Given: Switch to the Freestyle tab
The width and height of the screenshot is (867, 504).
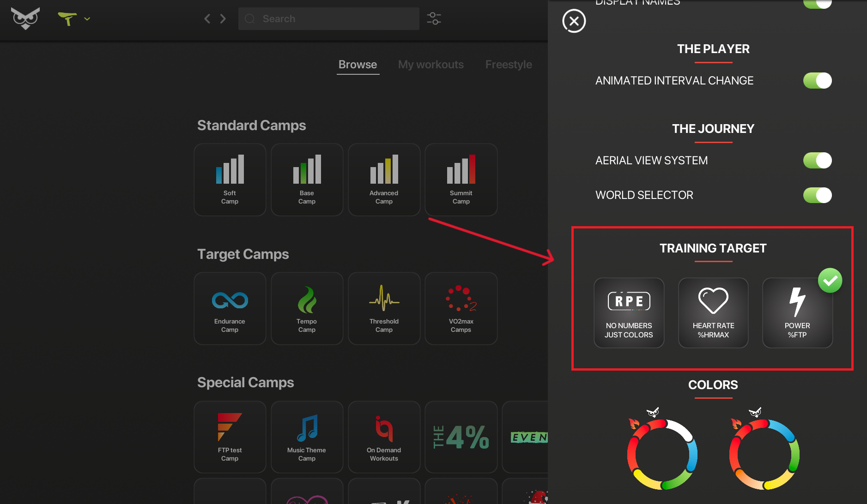Looking at the screenshot, I should (x=509, y=65).
